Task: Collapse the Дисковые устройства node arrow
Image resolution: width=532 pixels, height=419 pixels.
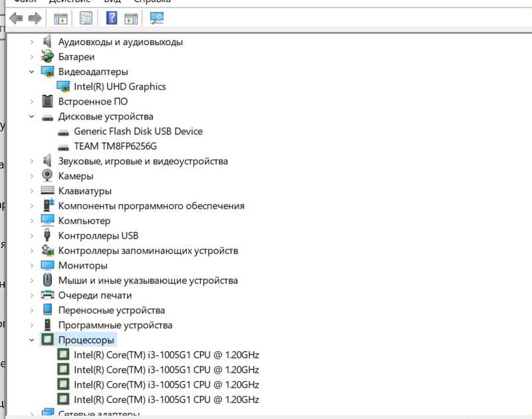Action: coord(31,116)
